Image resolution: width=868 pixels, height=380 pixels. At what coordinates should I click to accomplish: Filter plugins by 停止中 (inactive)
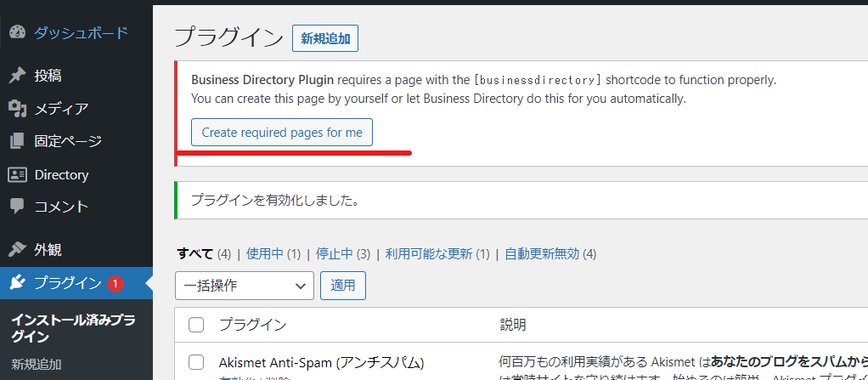tap(334, 253)
